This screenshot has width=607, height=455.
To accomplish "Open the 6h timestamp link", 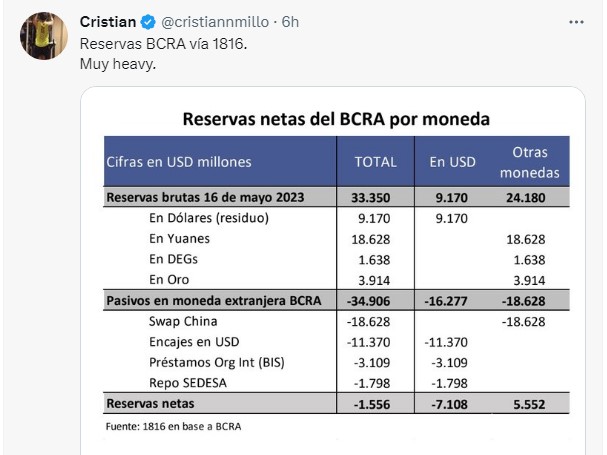I will pos(290,22).
